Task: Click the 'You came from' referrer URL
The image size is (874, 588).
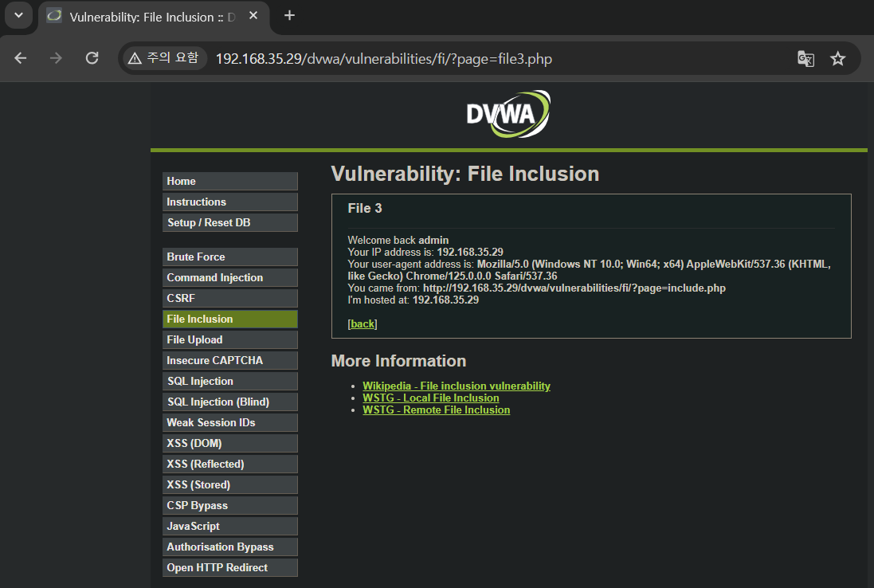Action: pos(574,288)
